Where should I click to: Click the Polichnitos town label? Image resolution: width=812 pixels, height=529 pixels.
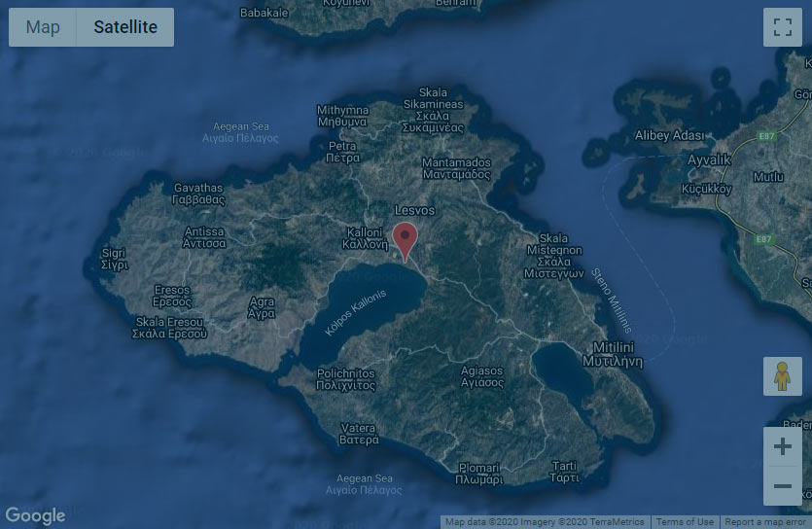tap(345, 379)
